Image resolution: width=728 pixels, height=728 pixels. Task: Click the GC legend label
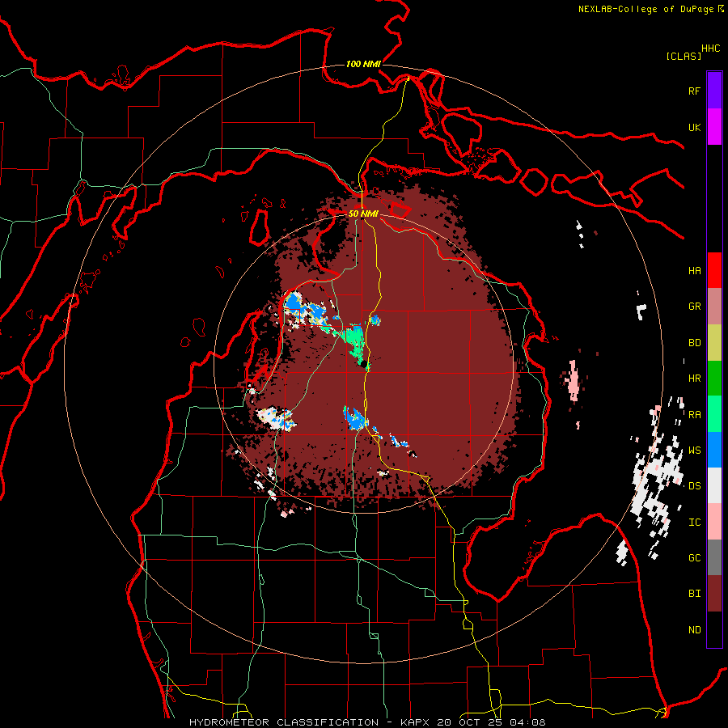coord(694,558)
